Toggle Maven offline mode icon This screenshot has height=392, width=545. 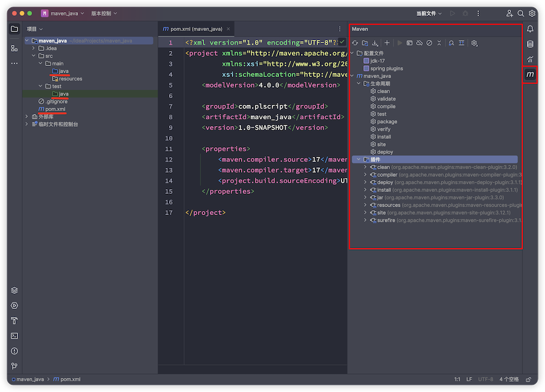tap(420, 43)
